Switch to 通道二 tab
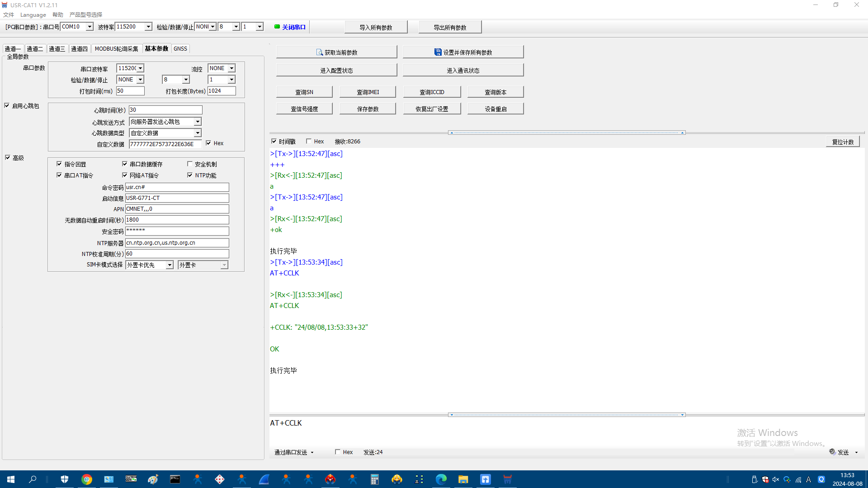This screenshot has height=488, width=868. coord(35,49)
